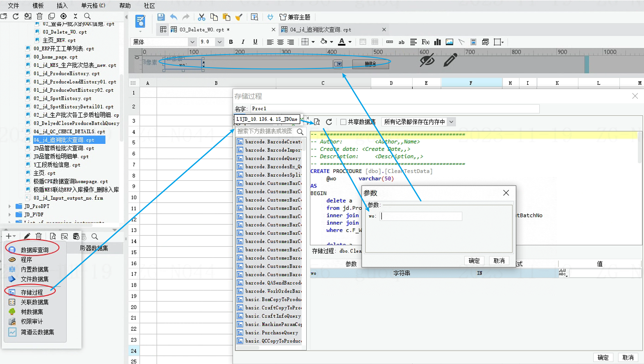Switch to the 04_jd_追溯批次查询.cpt tab

tap(334, 30)
